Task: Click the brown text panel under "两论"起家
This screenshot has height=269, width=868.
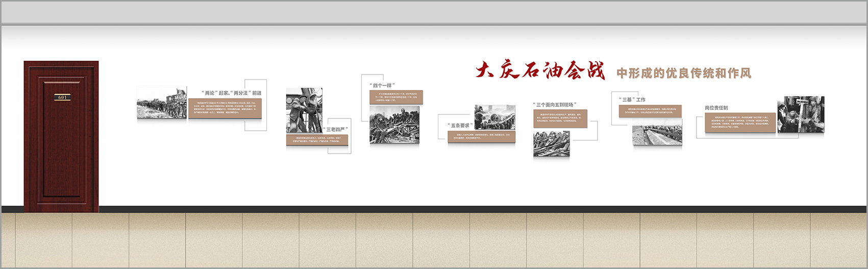Action: (225, 109)
